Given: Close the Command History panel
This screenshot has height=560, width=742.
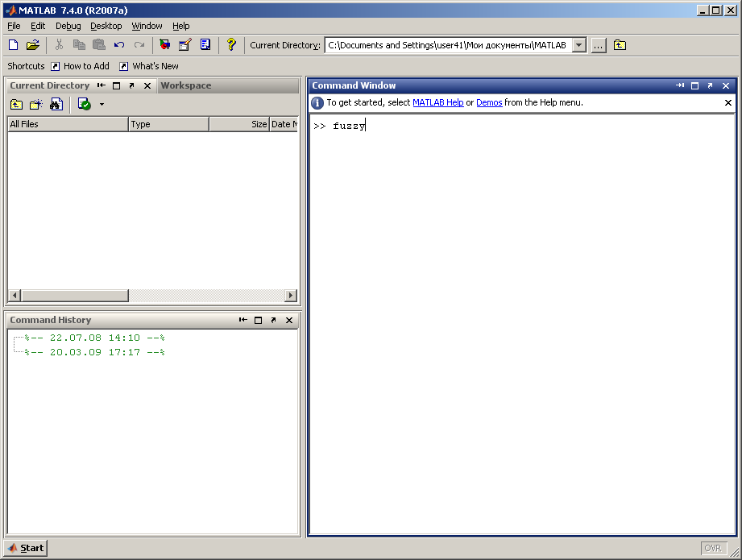Looking at the screenshot, I should 289,321.
